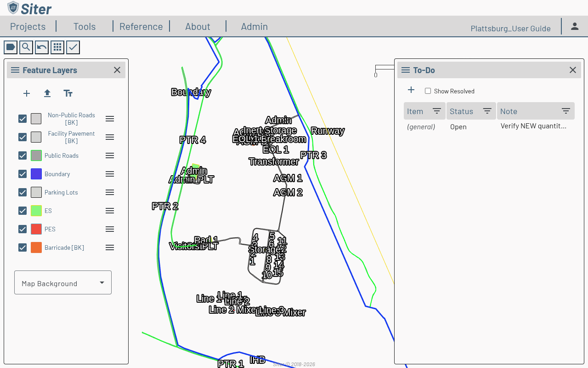Open the Status column filter
Screen dimensions: 588x368
(487, 111)
